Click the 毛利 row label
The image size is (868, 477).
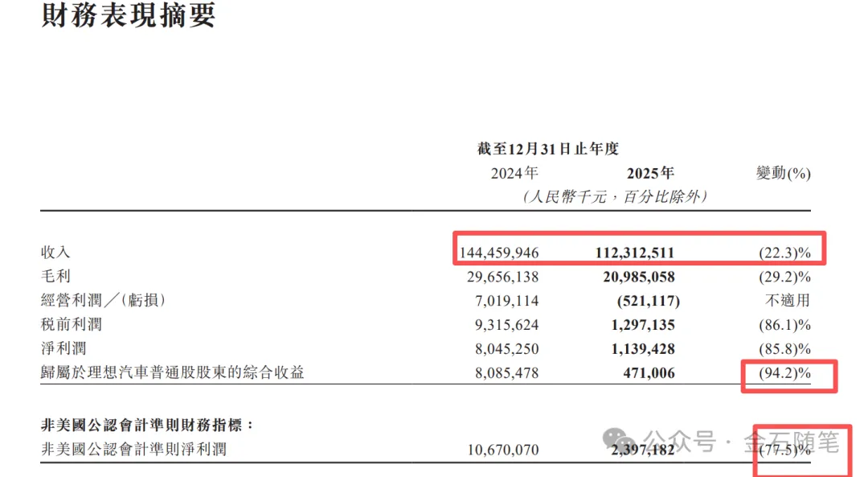(x=55, y=277)
